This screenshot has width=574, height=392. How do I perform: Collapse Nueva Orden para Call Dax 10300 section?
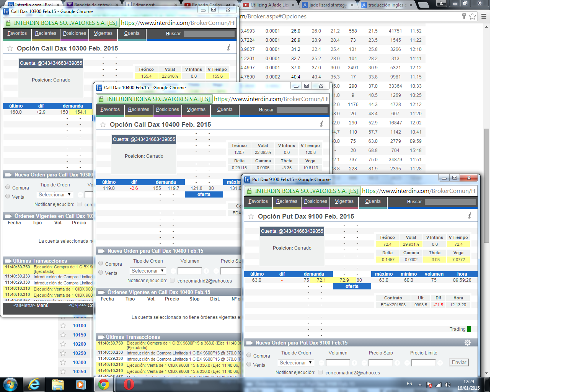8,175
